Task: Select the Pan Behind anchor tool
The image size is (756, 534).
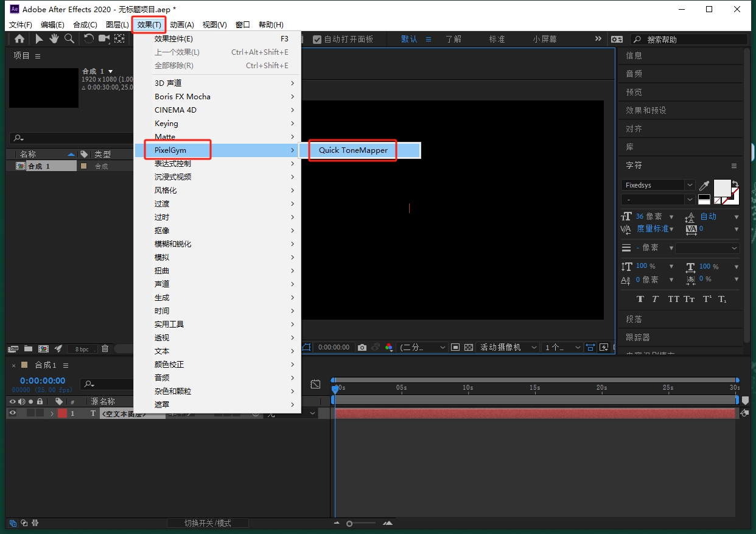Action: (x=119, y=39)
